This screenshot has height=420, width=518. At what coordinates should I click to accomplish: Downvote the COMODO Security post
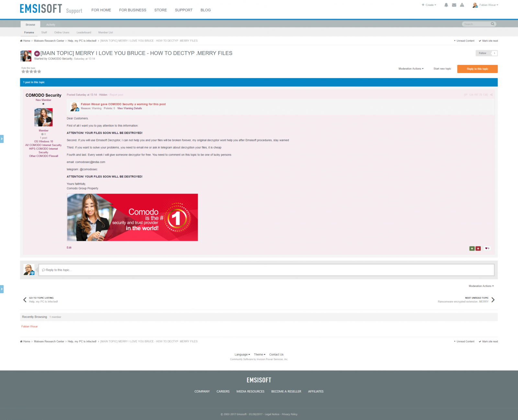(x=478, y=248)
